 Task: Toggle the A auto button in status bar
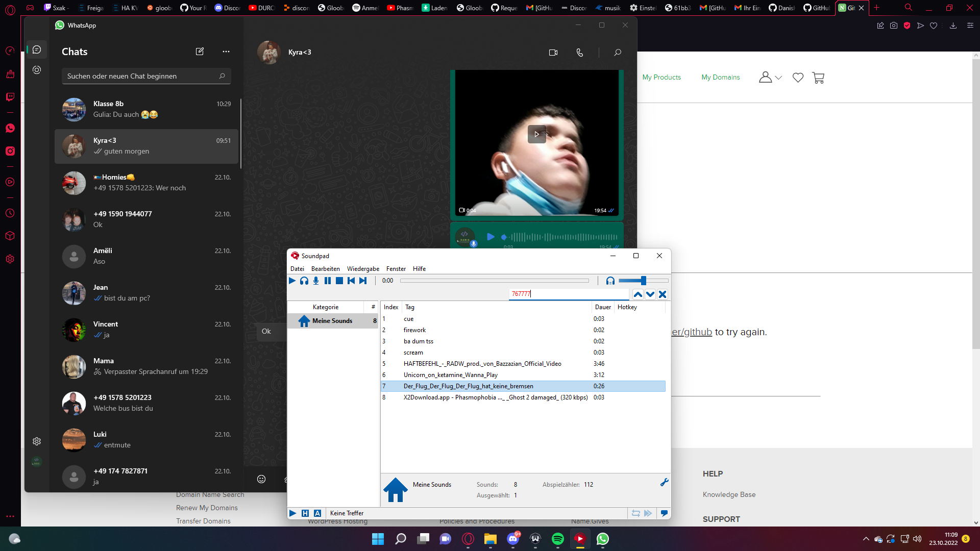[317, 513]
